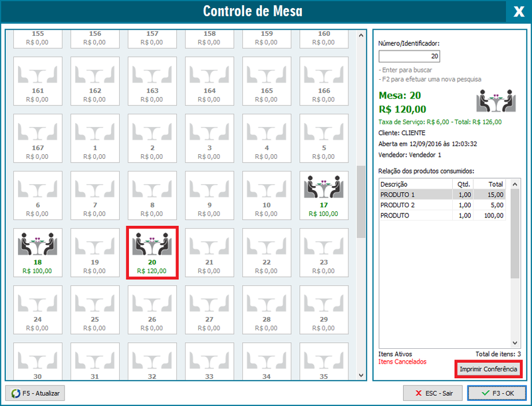The width and height of the screenshot is (532, 406).
Task: Click the Descrição column header
Action: click(415, 184)
